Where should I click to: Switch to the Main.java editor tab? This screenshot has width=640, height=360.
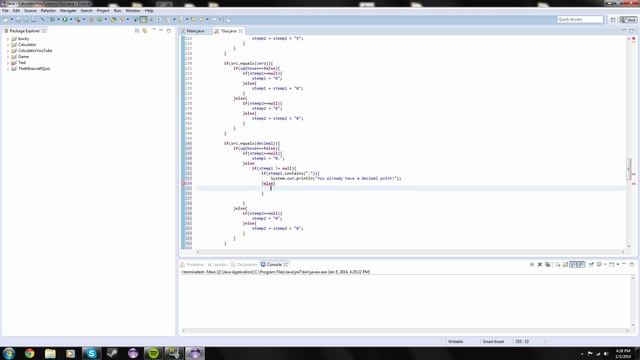(x=196, y=31)
